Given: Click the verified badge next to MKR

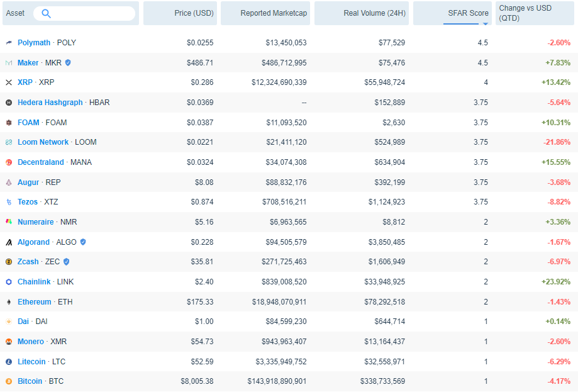Looking at the screenshot, I should pos(68,63).
